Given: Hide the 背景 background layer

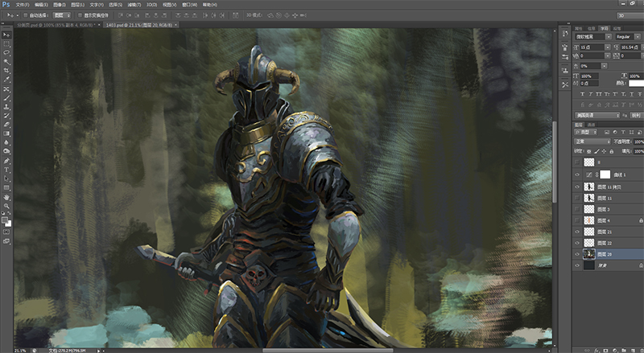Looking at the screenshot, I should pyautogui.click(x=577, y=265).
